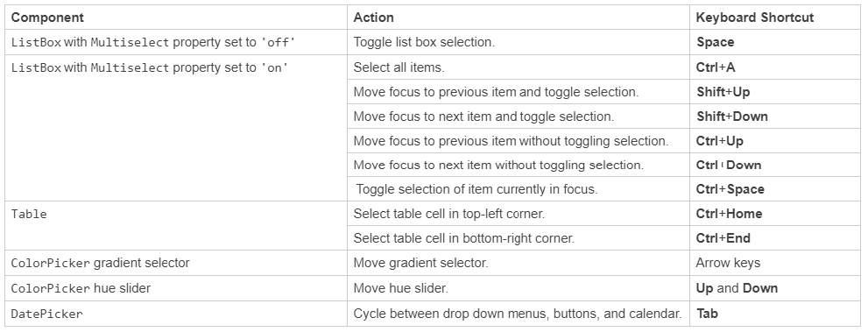Click the Ctrl+A shortcut cell
This screenshot has height=332, width=868.
pyautogui.click(x=775, y=67)
